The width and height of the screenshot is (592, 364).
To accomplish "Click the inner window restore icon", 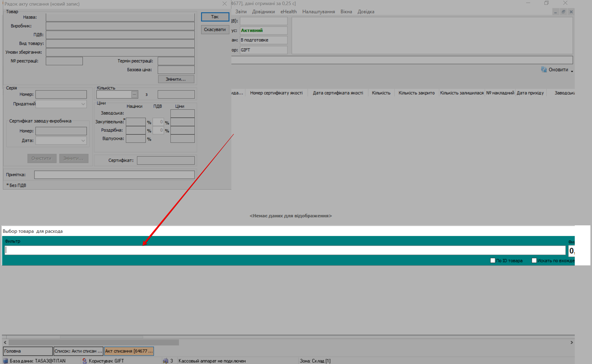I will [563, 12].
